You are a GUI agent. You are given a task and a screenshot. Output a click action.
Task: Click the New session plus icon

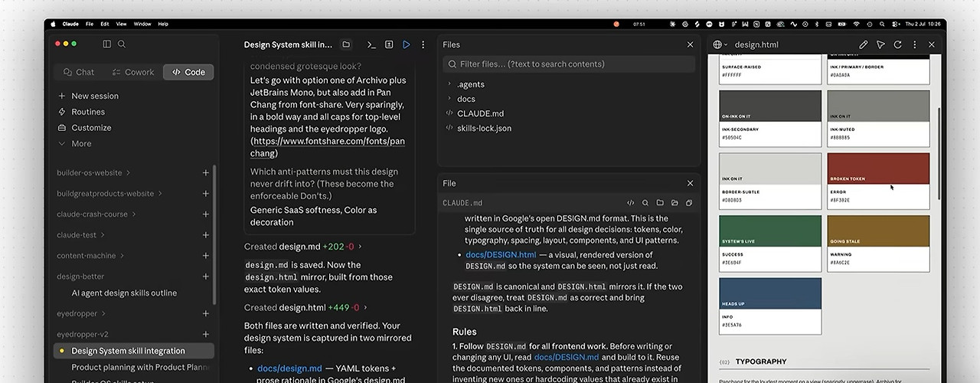(x=62, y=96)
